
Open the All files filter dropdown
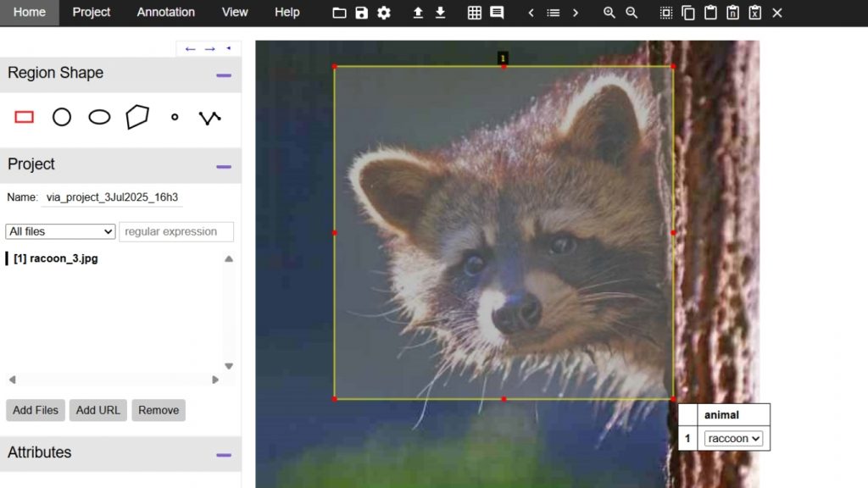(60, 231)
